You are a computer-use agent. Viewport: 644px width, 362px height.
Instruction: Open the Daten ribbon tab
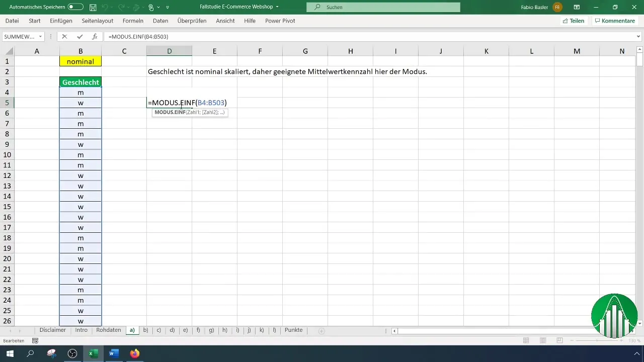(x=160, y=21)
